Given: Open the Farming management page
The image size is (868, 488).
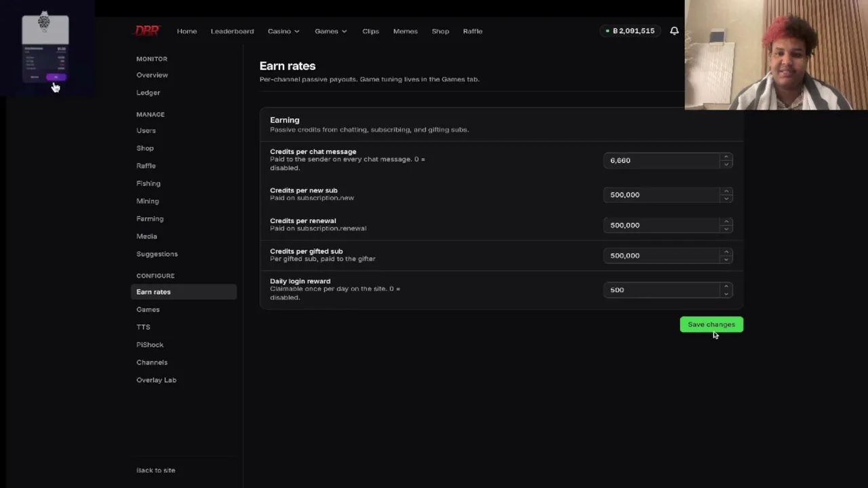Looking at the screenshot, I should click(150, 218).
